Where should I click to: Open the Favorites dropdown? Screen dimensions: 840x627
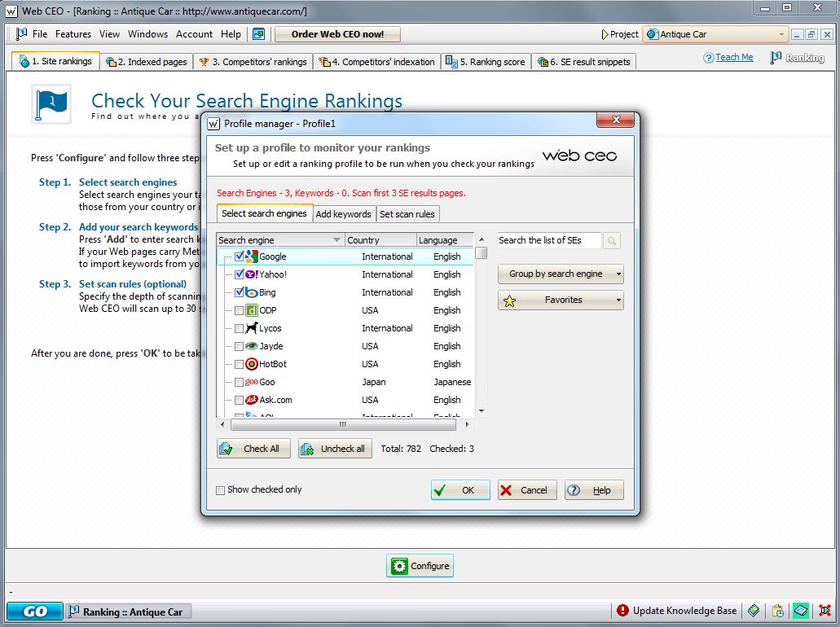click(x=561, y=300)
